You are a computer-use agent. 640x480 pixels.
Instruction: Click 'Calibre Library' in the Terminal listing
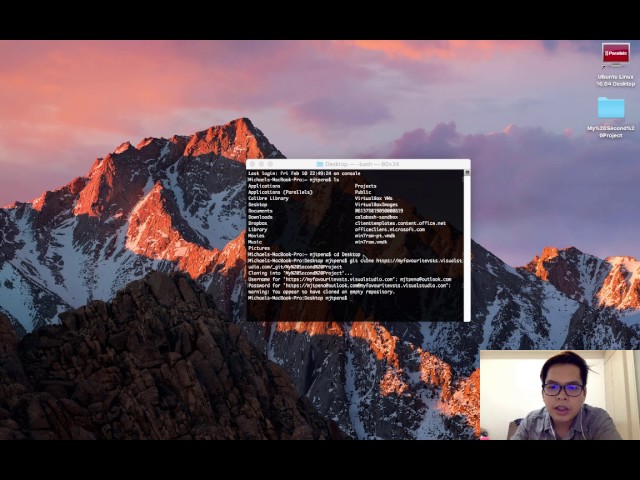click(268, 198)
